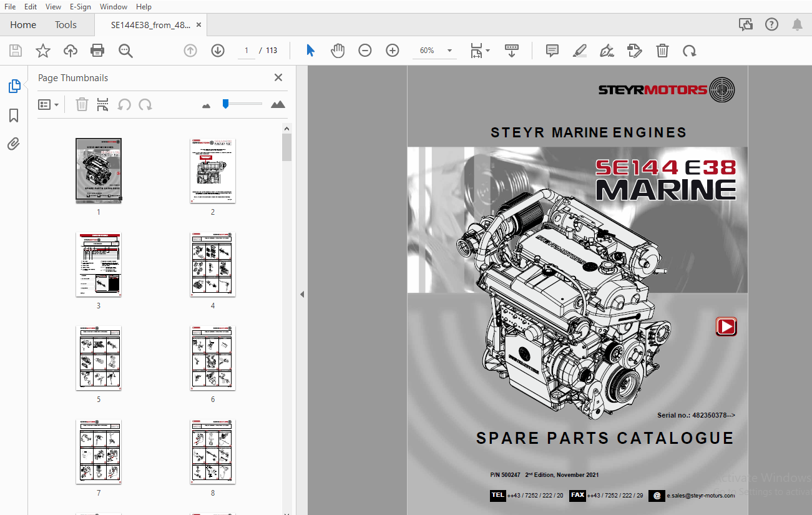Image resolution: width=812 pixels, height=515 pixels.
Task: Open the Sign document tool
Action: click(607, 51)
